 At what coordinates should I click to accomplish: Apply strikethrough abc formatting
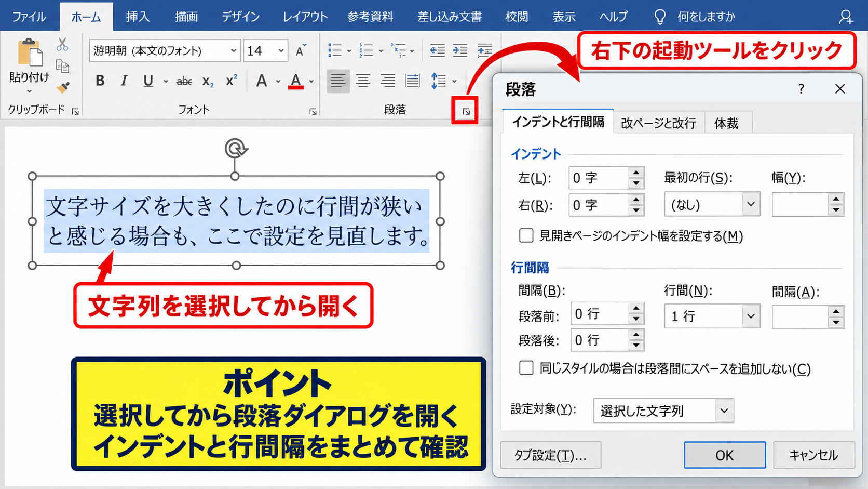coord(184,81)
